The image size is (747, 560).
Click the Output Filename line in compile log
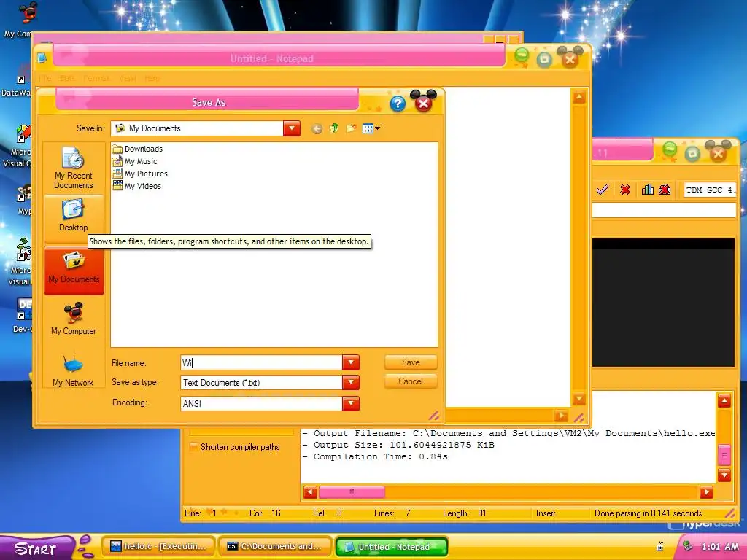point(508,433)
